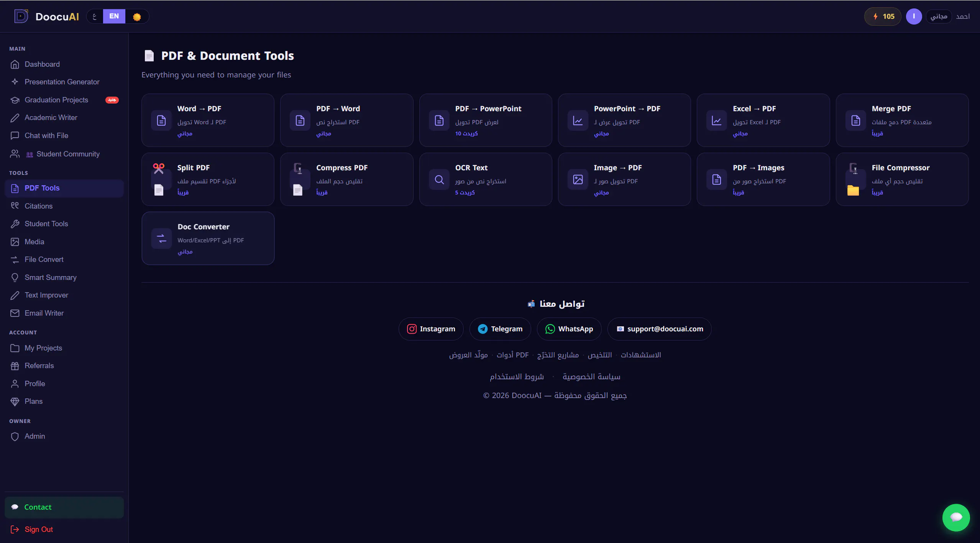Open Presentation Generator
Screen dimensions: 980x543
coord(64,82)
